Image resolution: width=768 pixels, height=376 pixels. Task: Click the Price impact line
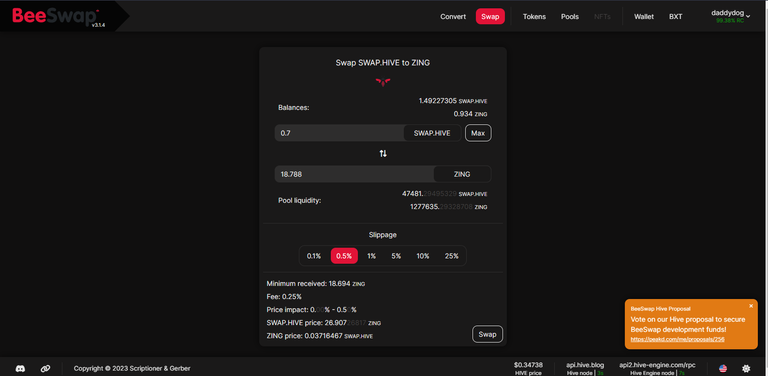[x=312, y=310]
